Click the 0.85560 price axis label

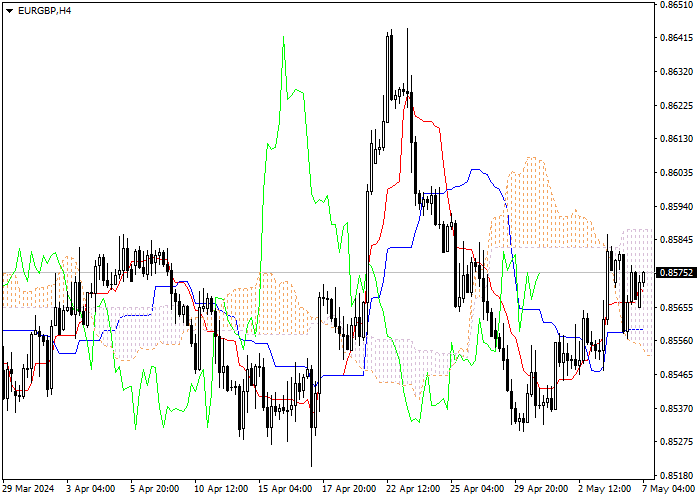(676, 341)
